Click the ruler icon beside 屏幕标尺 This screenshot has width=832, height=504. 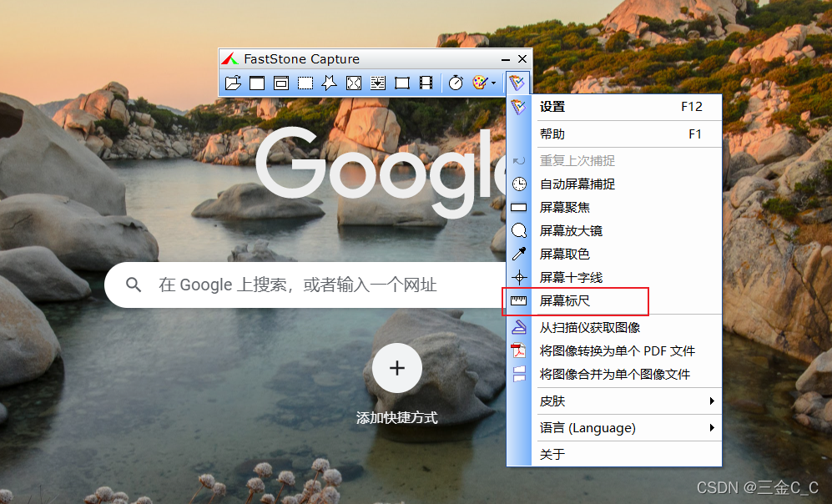tap(518, 300)
